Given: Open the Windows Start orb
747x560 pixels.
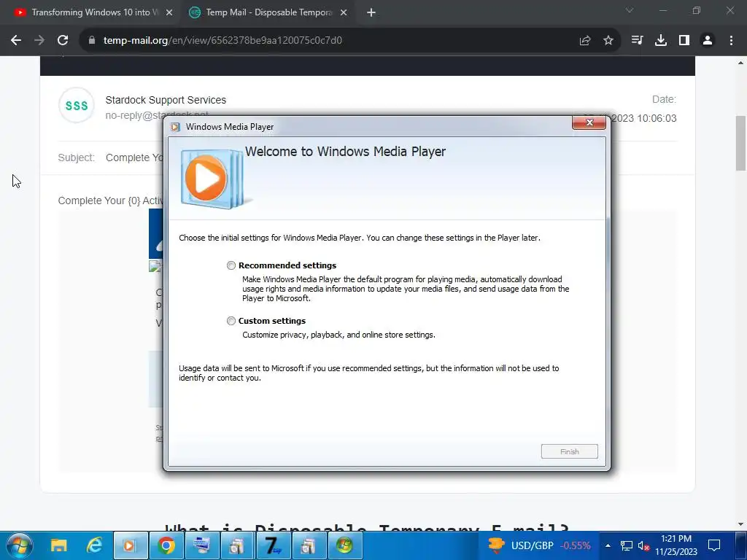Looking at the screenshot, I should [x=19, y=545].
